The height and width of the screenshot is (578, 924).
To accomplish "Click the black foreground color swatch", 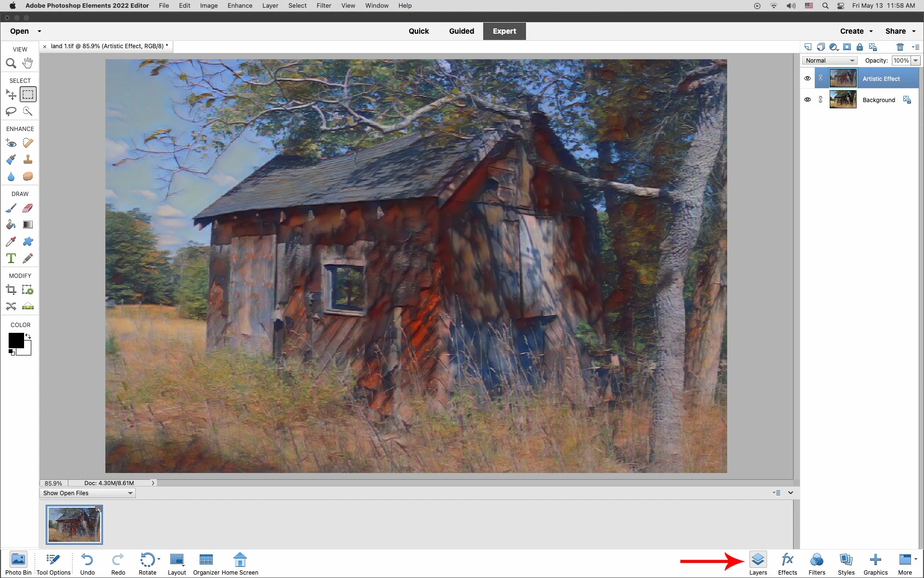I will 15,340.
